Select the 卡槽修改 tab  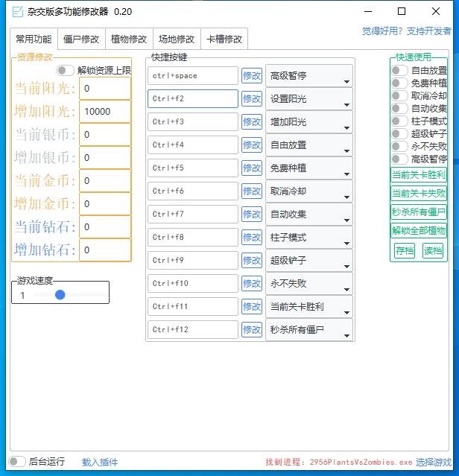point(224,39)
